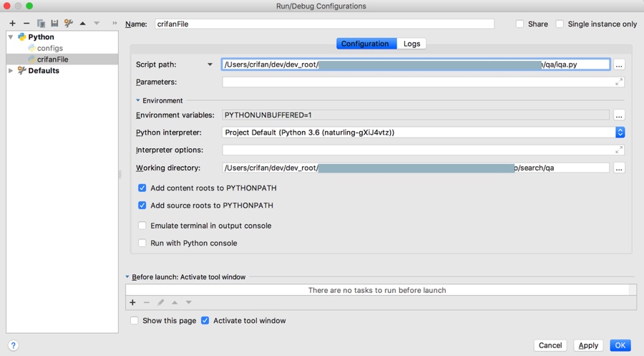This screenshot has height=356, width=644.
Task: Edit before launch task pencil icon
Action: click(x=160, y=302)
